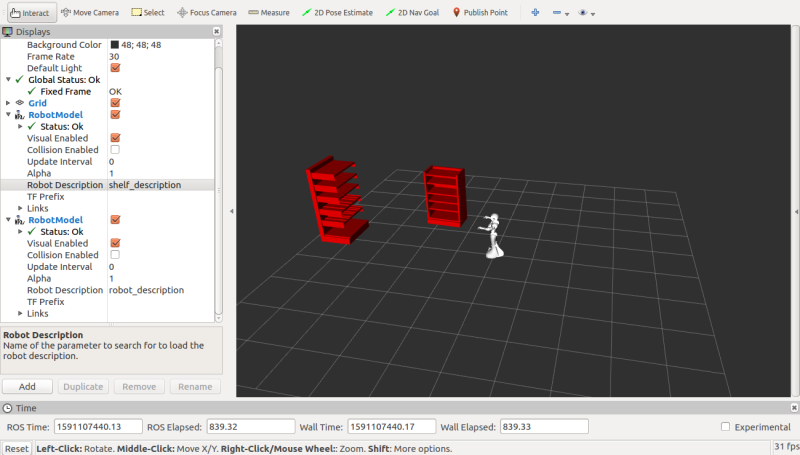The width and height of the screenshot is (800, 455).
Task: Pick the Measure tool
Action: coord(269,13)
